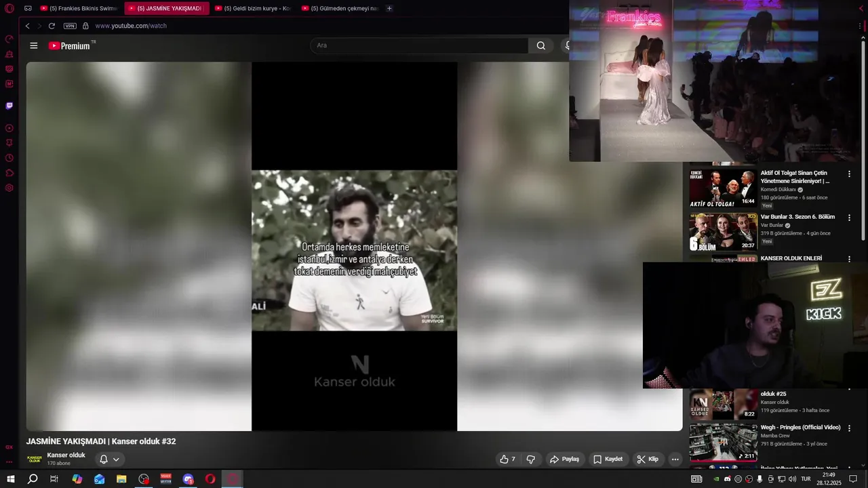The image size is (868, 488).
Task: Open options menu for KANSER OLDUK ENLERİ
Action: tap(849, 258)
